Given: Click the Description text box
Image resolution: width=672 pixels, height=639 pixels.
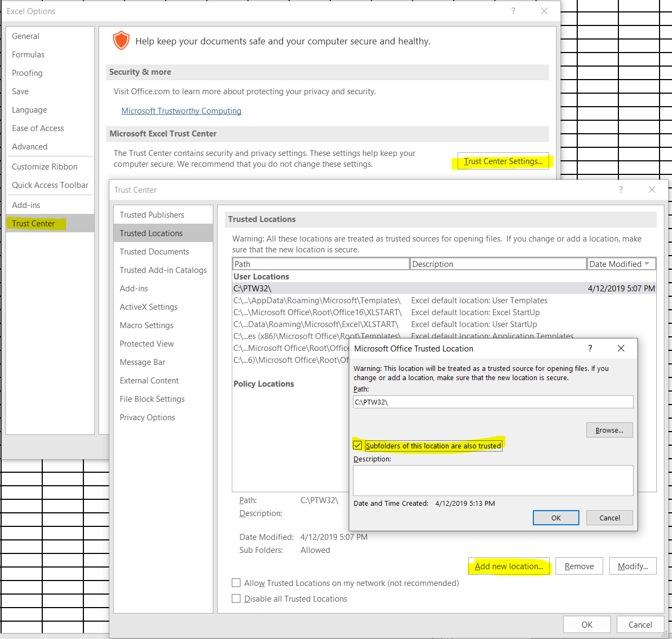Looking at the screenshot, I should pyautogui.click(x=493, y=480).
